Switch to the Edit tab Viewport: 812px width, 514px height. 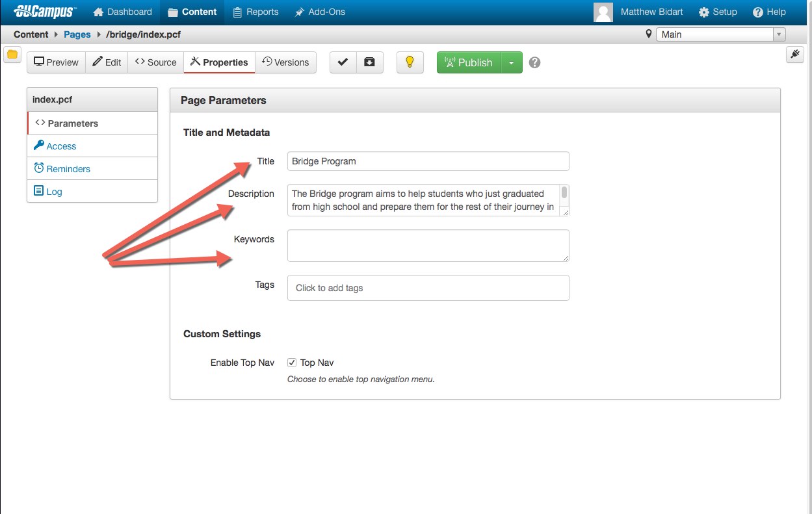[107, 62]
